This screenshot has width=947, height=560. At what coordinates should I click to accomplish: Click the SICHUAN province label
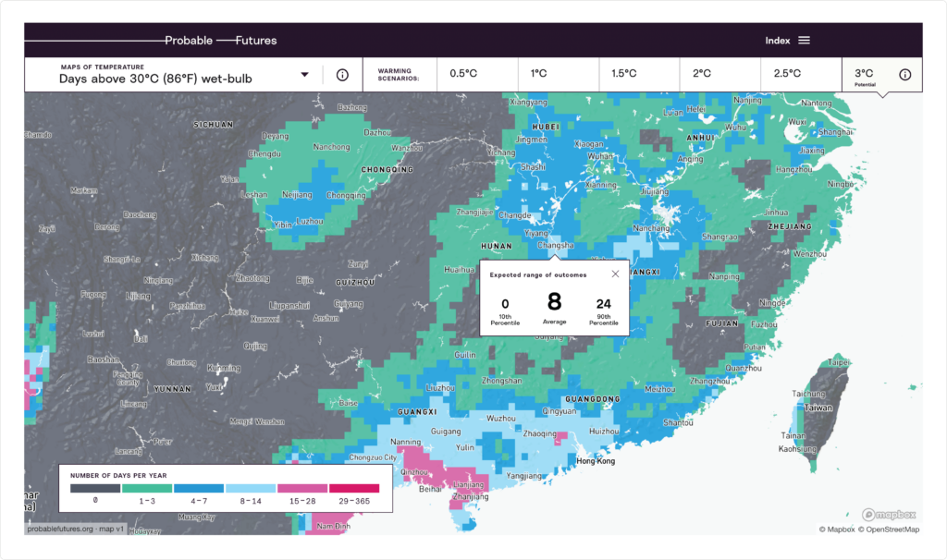[x=214, y=125]
